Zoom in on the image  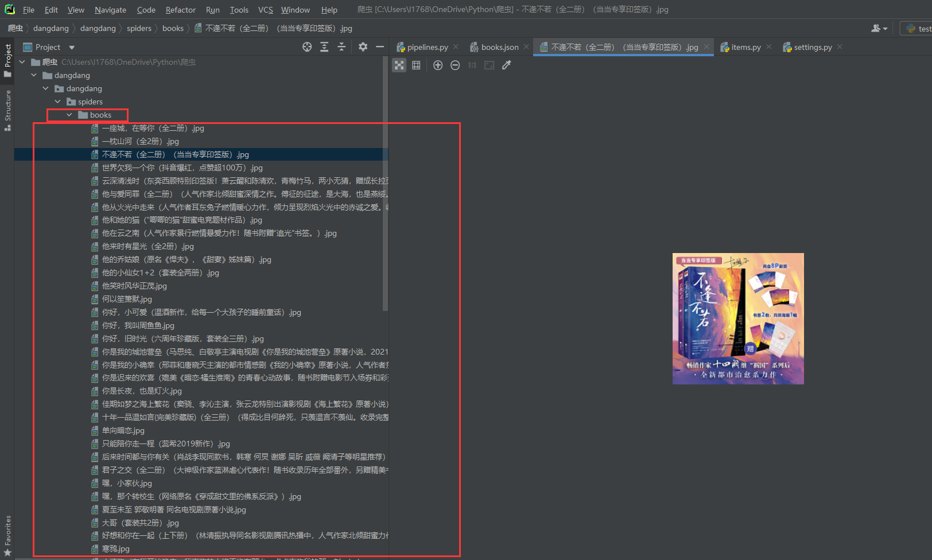tap(438, 65)
